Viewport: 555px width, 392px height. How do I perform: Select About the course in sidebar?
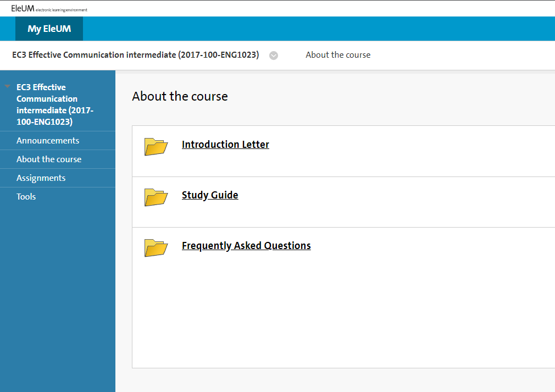tap(49, 159)
